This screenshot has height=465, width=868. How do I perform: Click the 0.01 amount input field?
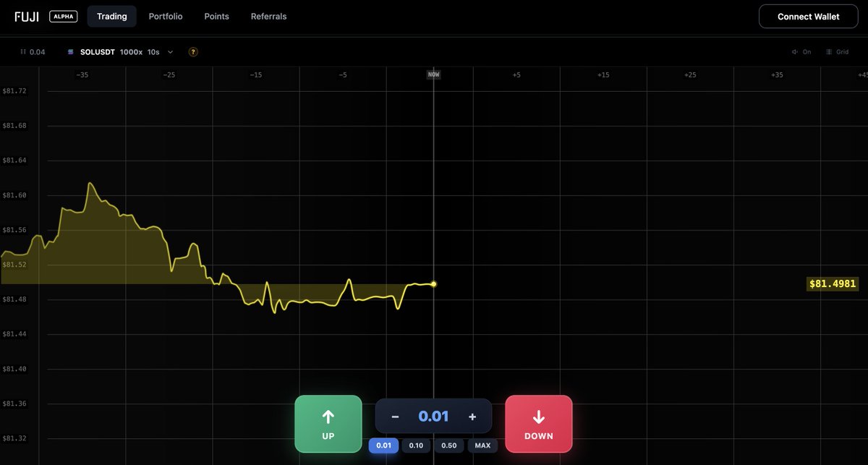click(433, 417)
